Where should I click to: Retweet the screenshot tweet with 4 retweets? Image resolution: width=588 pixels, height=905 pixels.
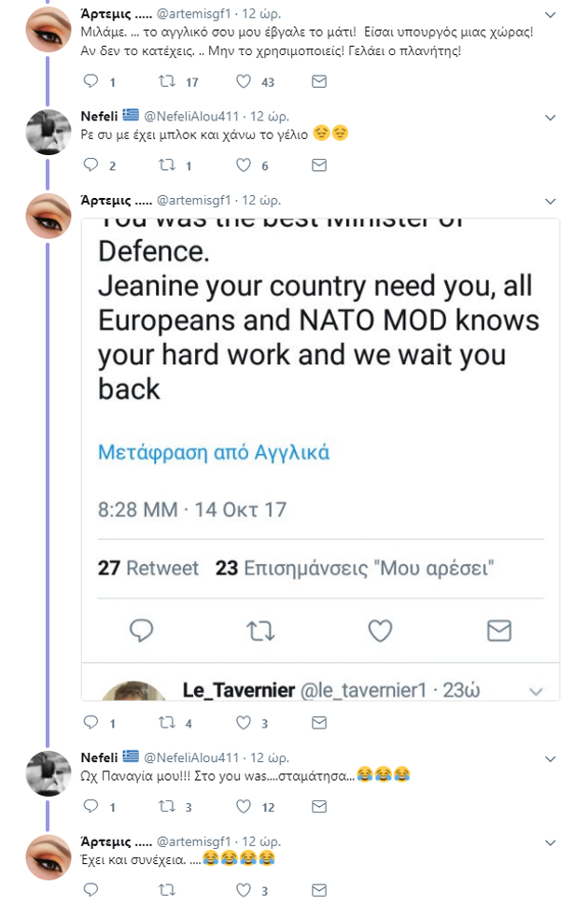[168, 723]
